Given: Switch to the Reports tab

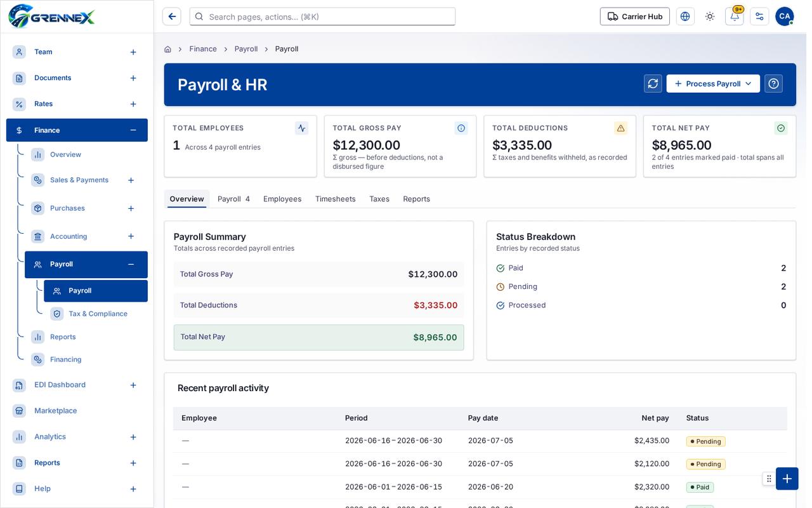Looking at the screenshot, I should [x=417, y=199].
